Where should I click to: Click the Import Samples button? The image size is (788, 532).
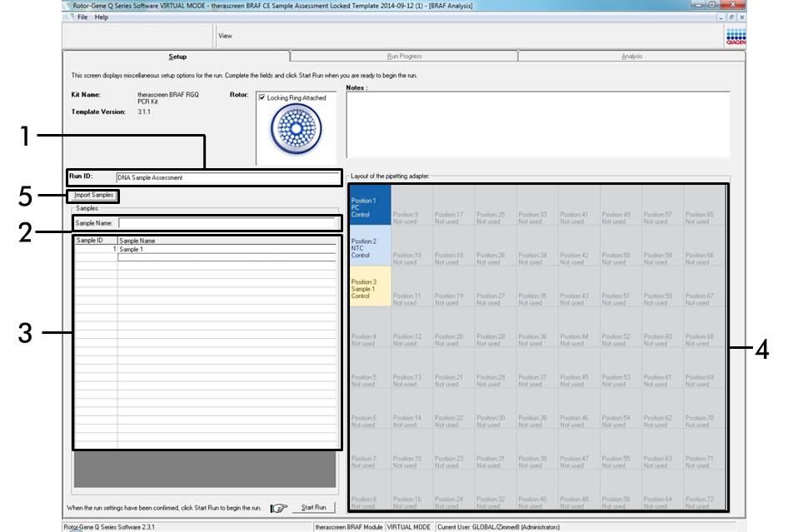[93, 196]
